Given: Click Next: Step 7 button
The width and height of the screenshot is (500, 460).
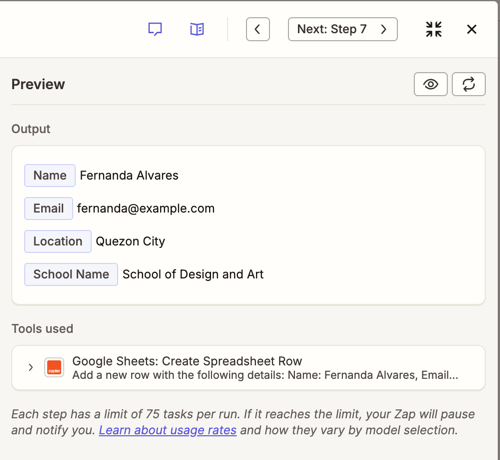Looking at the screenshot, I should [343, 29].
